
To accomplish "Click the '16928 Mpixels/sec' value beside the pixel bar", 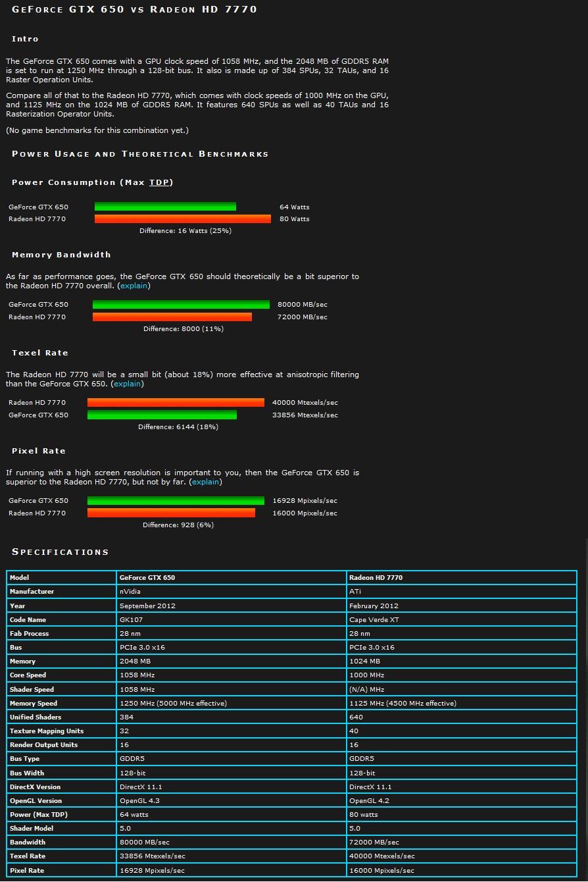I will [x=305, y=501].
